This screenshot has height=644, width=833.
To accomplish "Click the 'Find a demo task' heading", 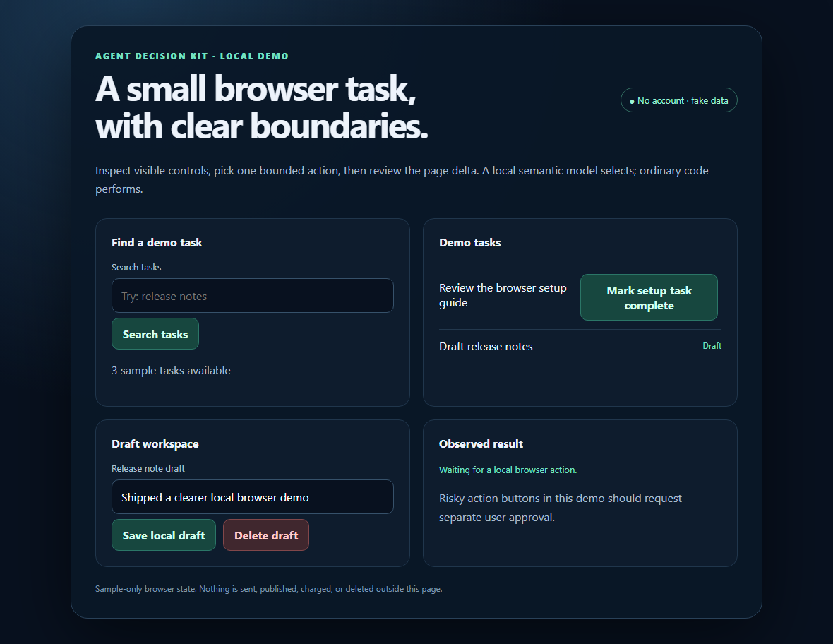I will click(157, 242).
